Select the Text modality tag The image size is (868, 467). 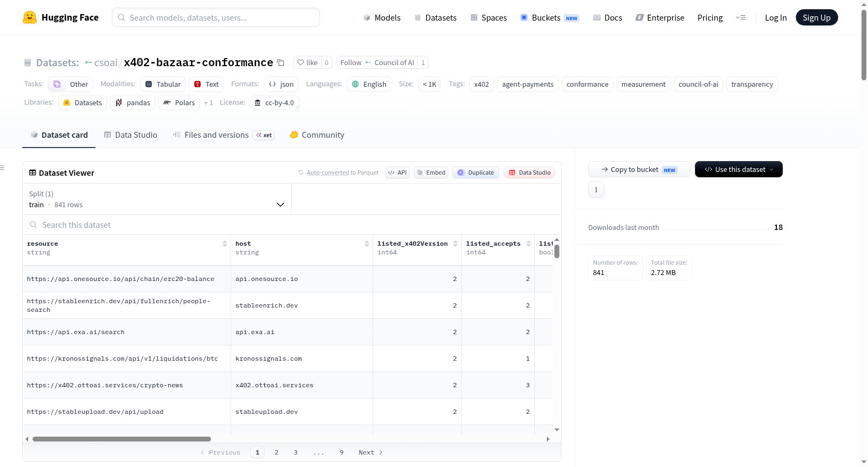point(206,84)
